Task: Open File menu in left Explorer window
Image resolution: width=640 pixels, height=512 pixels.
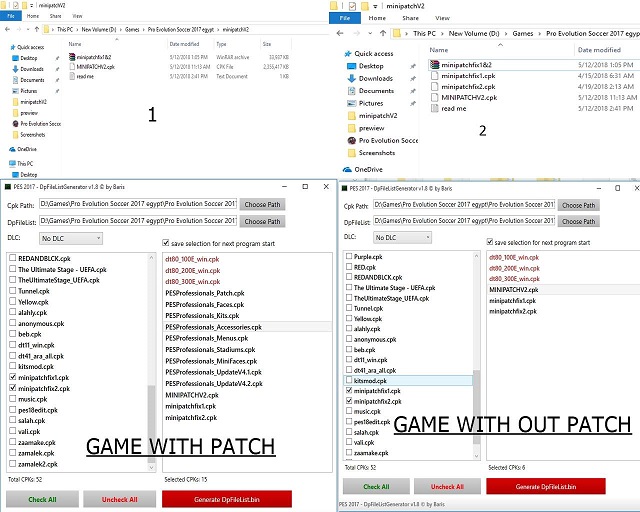Action: [11, 16]
